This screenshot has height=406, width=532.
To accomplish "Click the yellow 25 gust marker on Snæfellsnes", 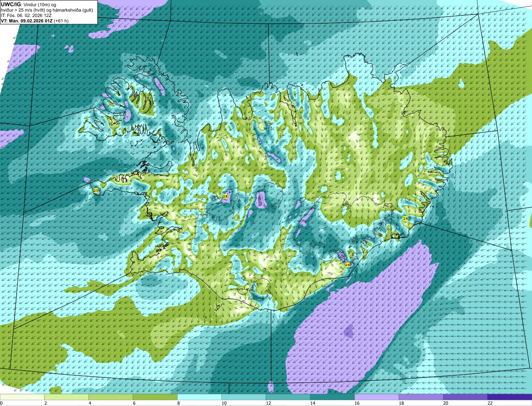I will tap(96, 191).
